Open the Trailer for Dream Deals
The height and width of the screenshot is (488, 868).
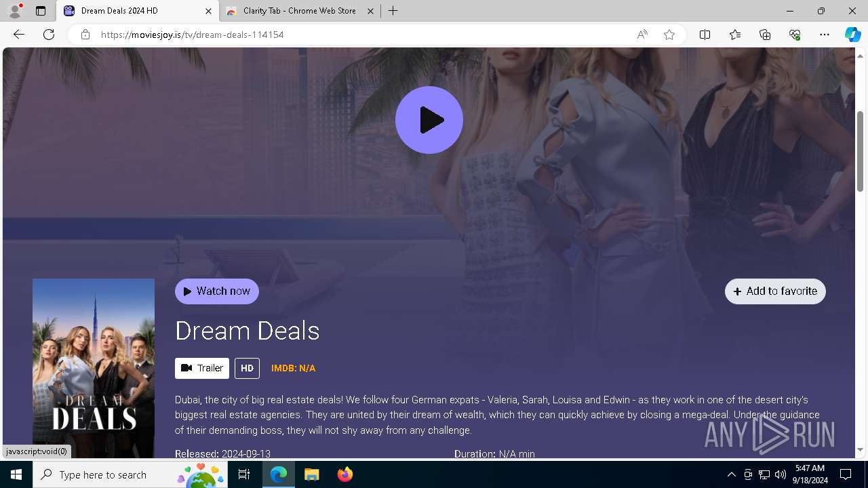[x=202, y=368]
